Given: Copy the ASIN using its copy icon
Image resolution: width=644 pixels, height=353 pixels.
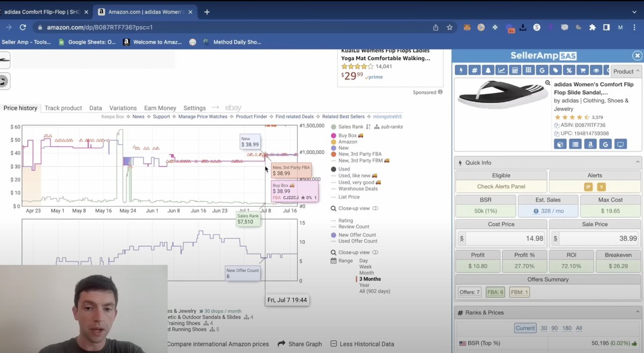Looking at the screenshot, I should pyautogui.click(x=557, y=125).
